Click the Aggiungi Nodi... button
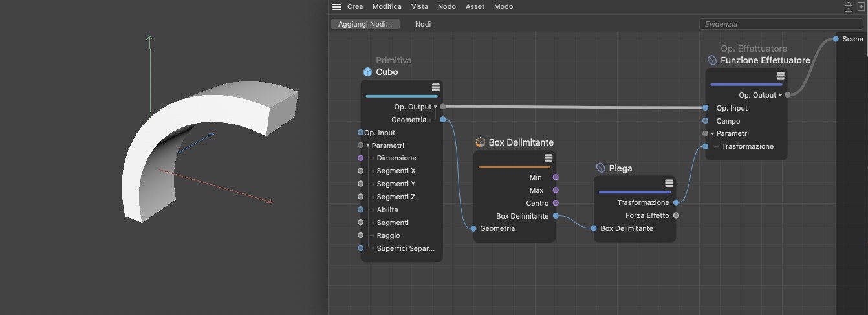This screenshot has height=315, width=868. pos(365,24)
